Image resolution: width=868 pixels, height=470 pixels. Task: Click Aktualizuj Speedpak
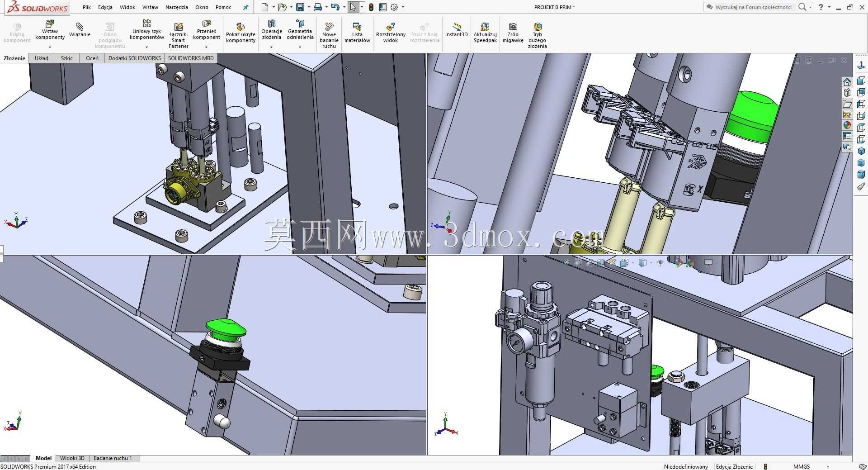485,33
